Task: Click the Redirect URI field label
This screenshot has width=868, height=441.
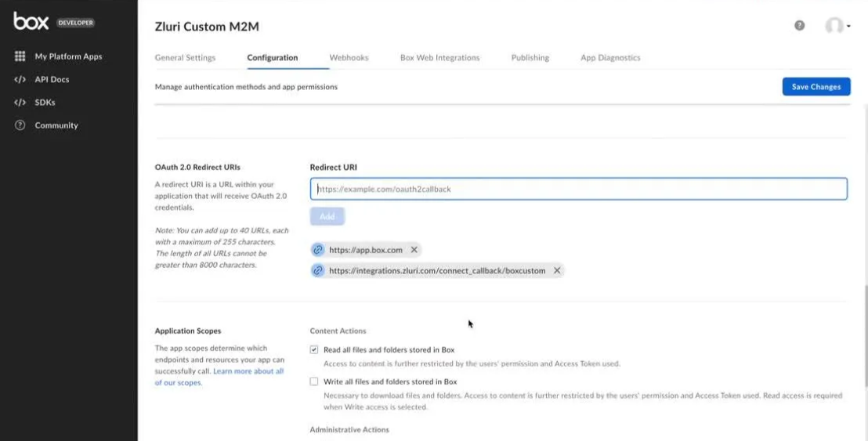Action: 333,167
